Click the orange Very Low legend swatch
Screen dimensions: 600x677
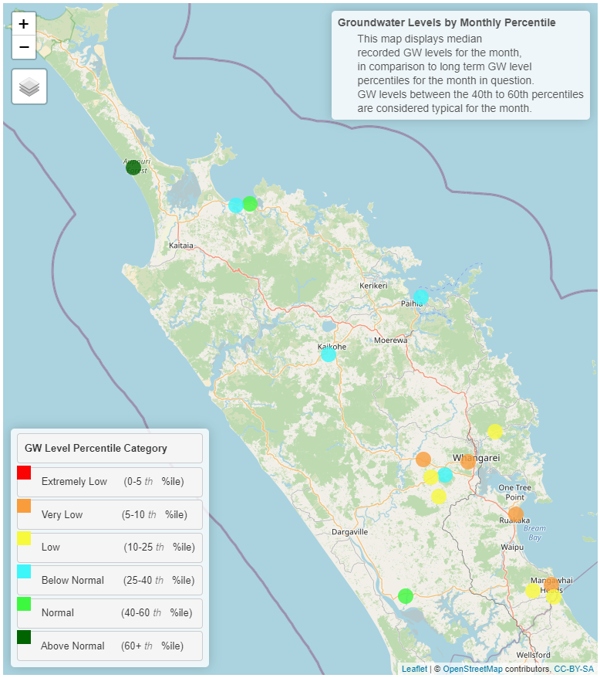click(x=24, y=506)
